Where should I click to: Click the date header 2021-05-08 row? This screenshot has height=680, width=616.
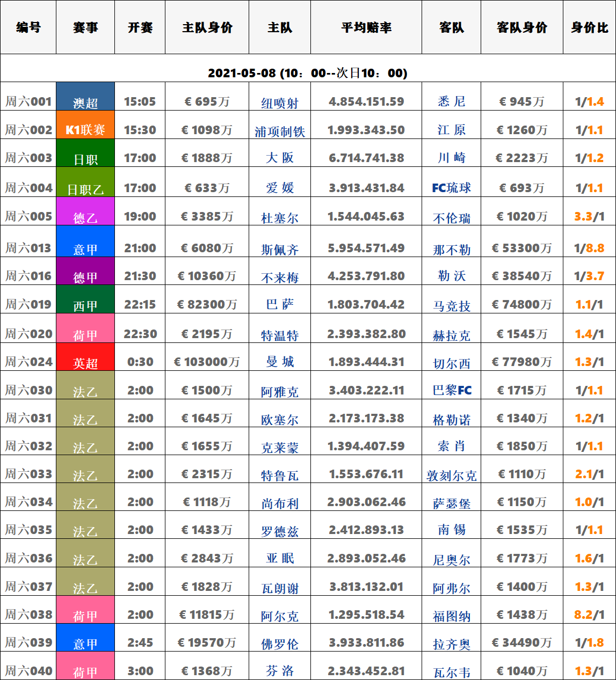pos(308,73)
